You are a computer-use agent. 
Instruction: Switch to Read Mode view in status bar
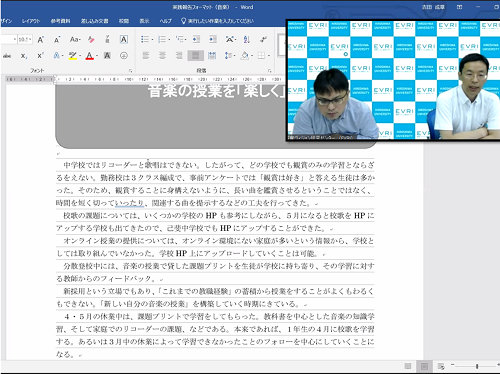pos(408,366)
